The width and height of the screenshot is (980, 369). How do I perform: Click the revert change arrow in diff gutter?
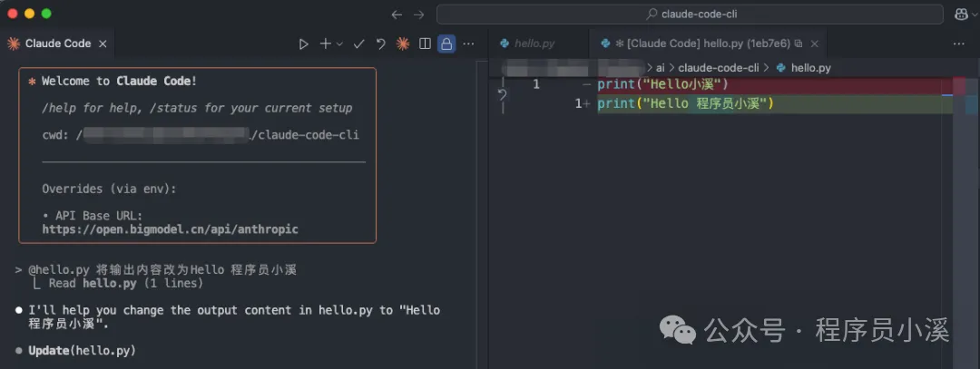pyautogui.click(x=501, y=94)
